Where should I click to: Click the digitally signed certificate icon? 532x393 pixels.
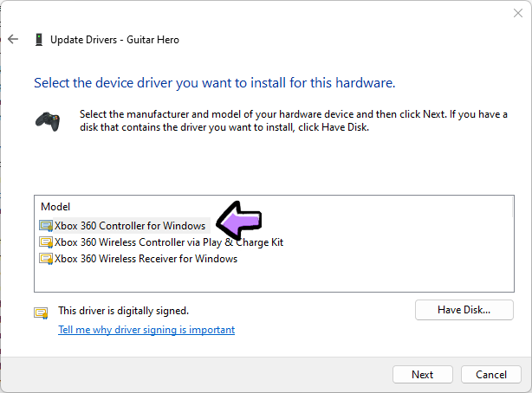click(x=41, y=312)
